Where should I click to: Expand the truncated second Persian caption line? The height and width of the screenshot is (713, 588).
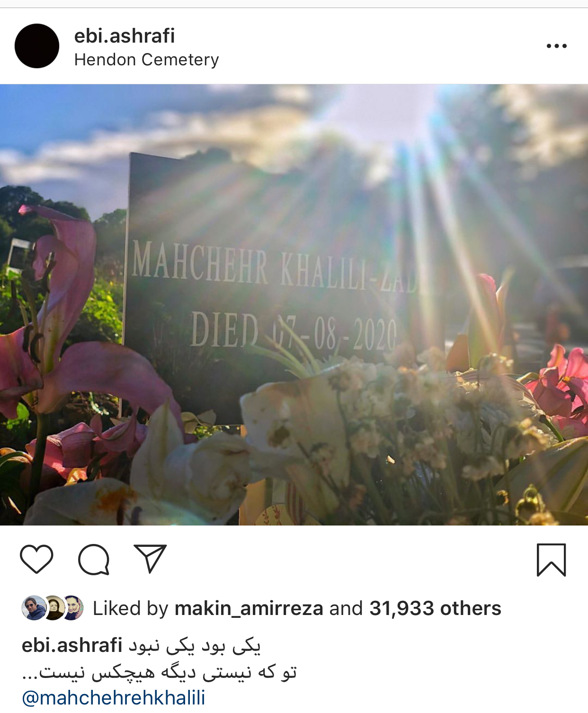pos(159,672)
